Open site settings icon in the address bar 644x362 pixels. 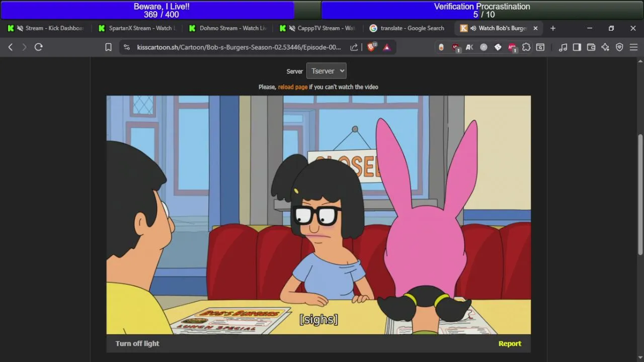[126, 47]
